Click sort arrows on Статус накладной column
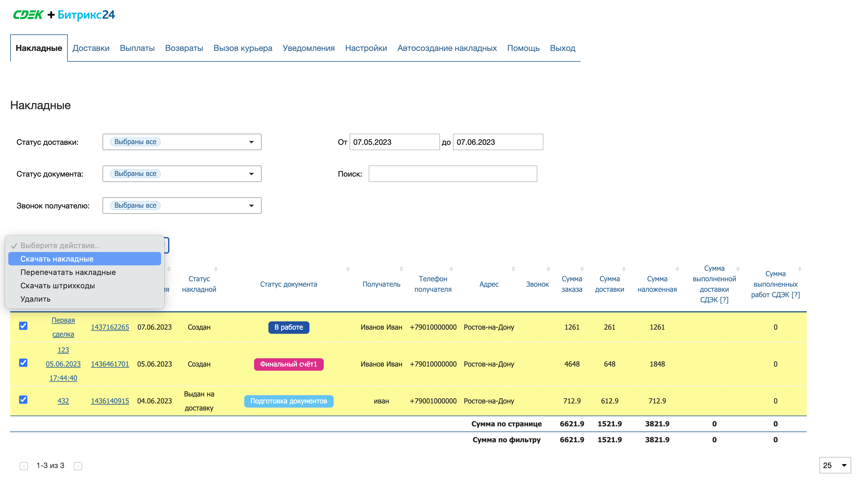This screenshot has height=504, width=864. tap(216, 269)
